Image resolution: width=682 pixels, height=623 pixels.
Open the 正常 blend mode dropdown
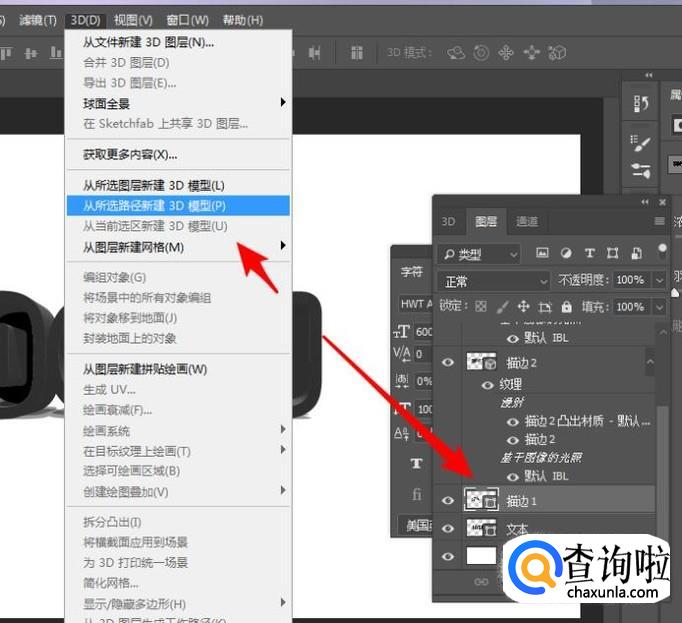point(495,281)
